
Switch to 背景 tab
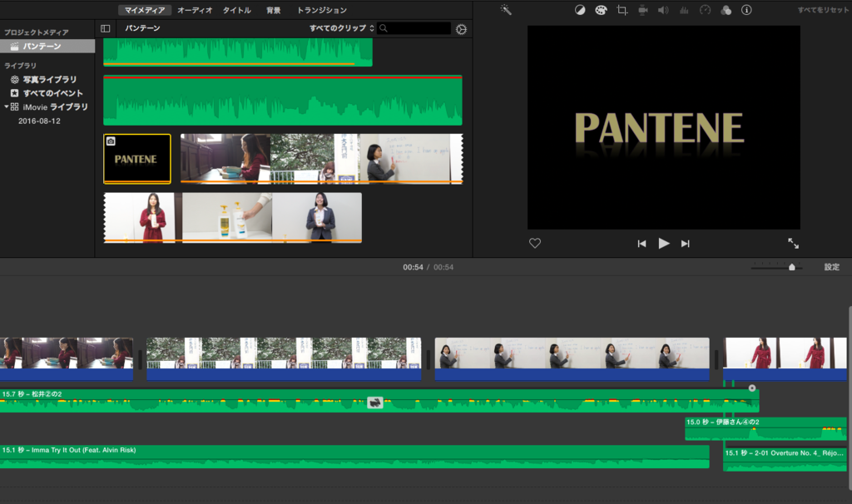point(273,10)
